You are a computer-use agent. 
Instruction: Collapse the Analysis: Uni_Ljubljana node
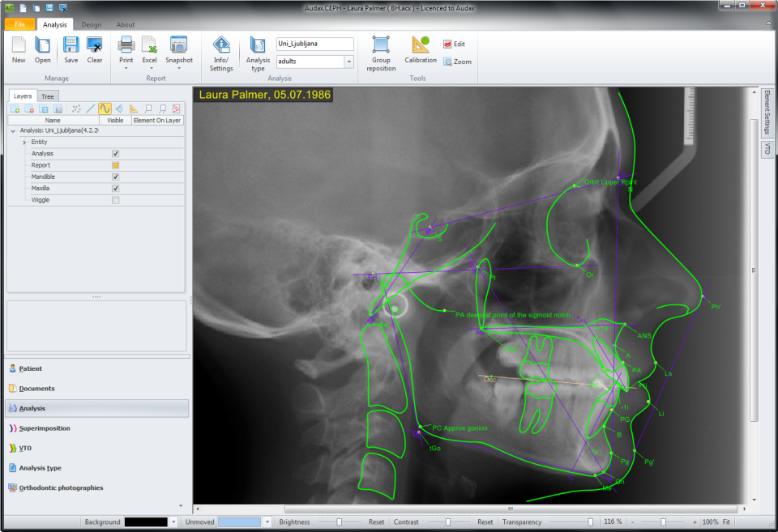tap(11, 130)
